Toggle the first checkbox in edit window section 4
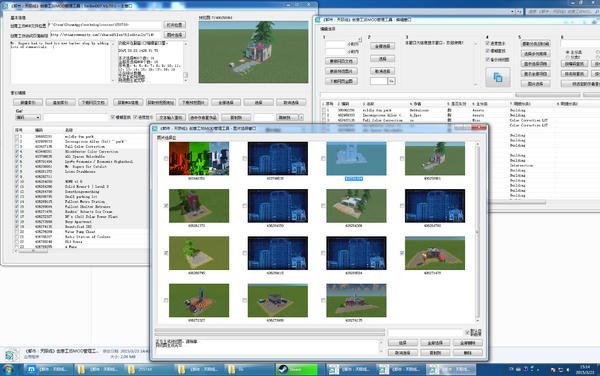Viewport: 600px width, 376px height. (x=488, y=43)
